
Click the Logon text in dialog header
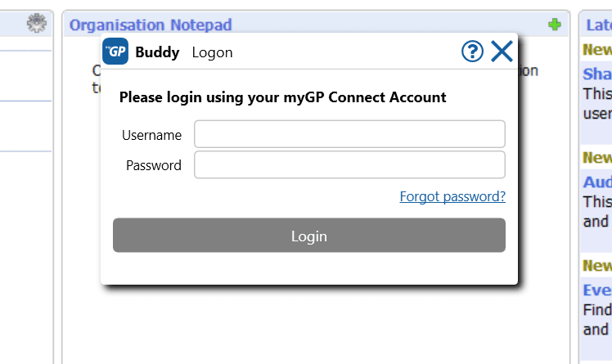click(213, 52)
